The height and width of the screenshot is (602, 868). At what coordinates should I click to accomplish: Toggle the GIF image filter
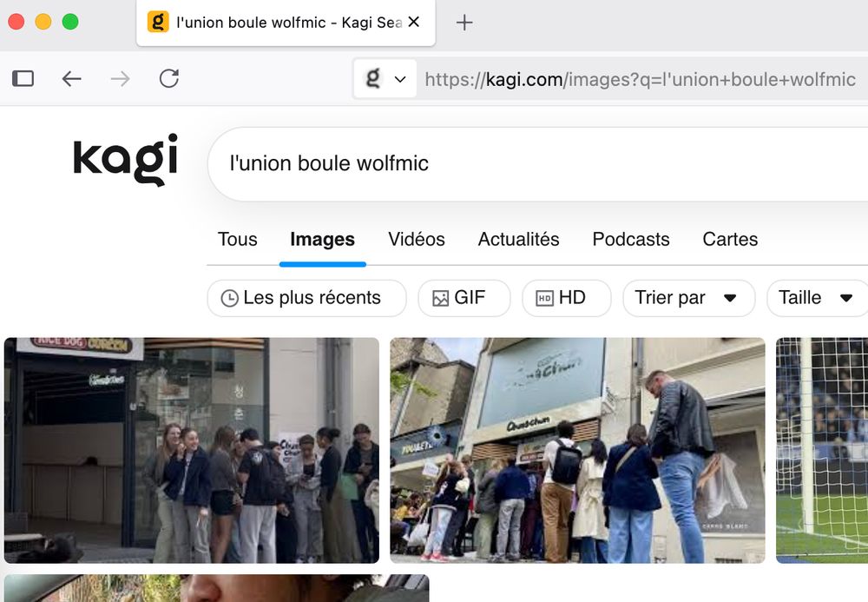click(x=464, y=298)
